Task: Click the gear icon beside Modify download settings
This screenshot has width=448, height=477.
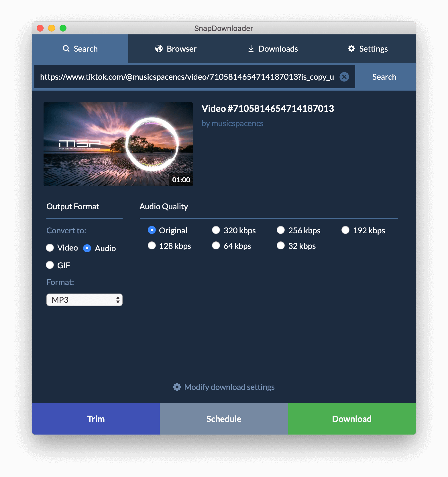Action: (x=177, y=387)
